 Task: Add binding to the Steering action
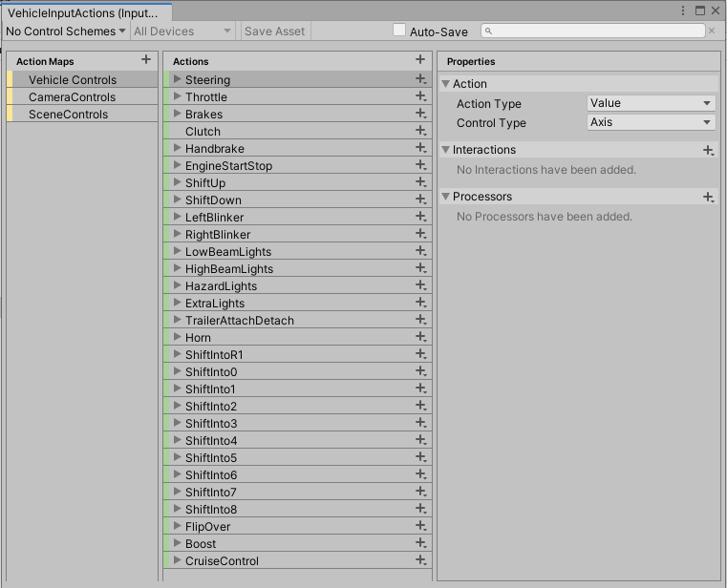(420, 80)
